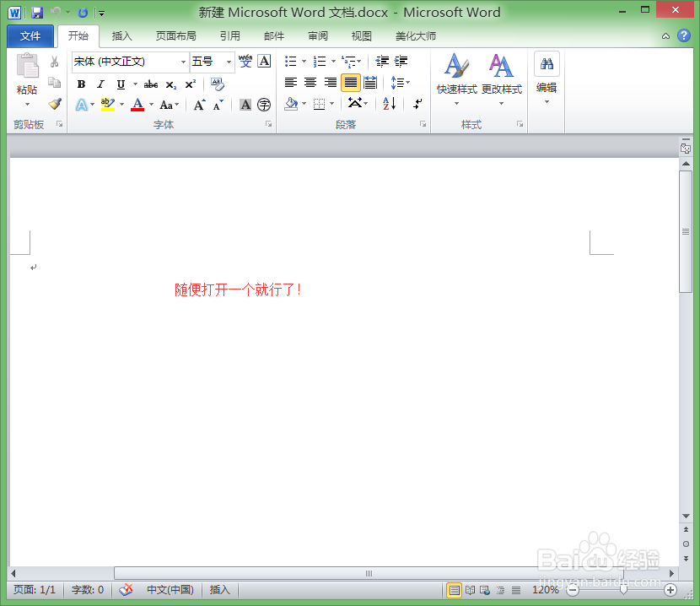Toggle Print Layout view in status bar
Image resolution: width=700 pixels, height=606 pixels.
pyautogui.click(x=454, y=590)
